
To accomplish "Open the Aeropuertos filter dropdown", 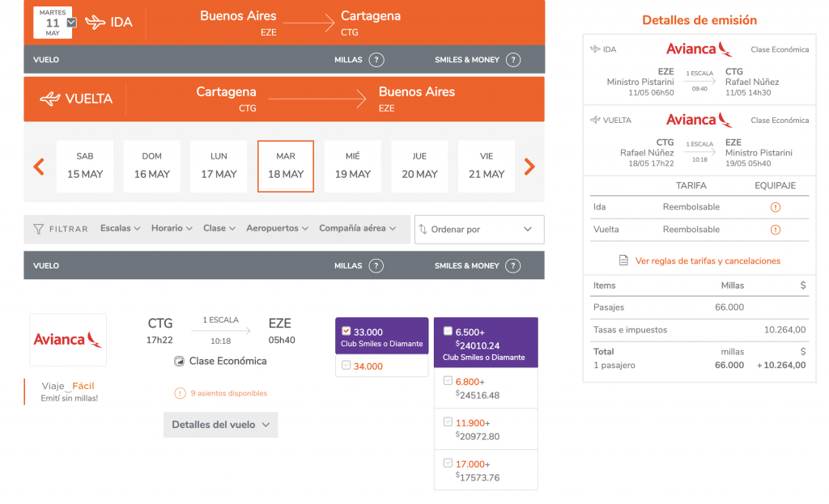I will (277, 228).
